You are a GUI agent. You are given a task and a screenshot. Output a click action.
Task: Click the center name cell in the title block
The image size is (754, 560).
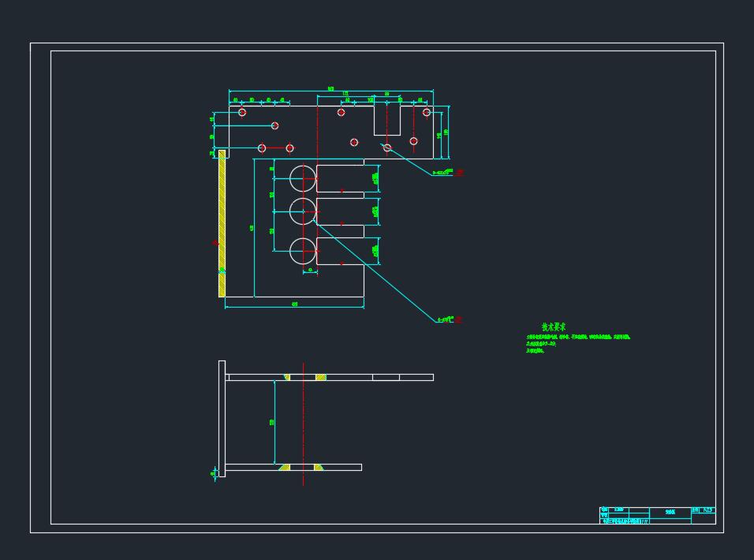(x=670, y=513)
